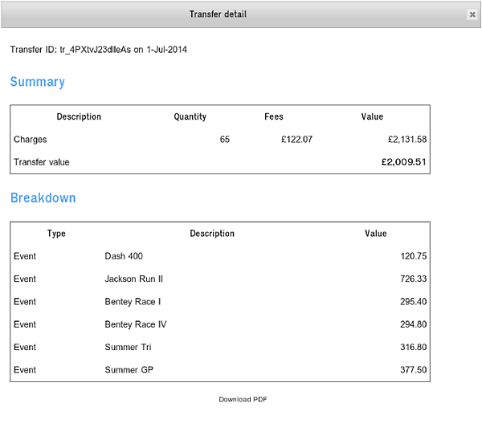
Task: Click the Fees column header
Action: tap(274, 116)
